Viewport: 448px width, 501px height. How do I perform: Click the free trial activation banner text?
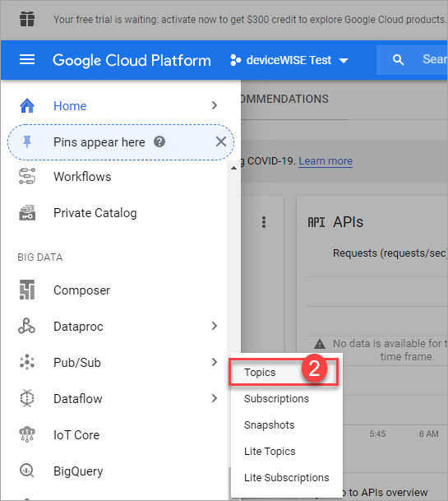point(250,20)
